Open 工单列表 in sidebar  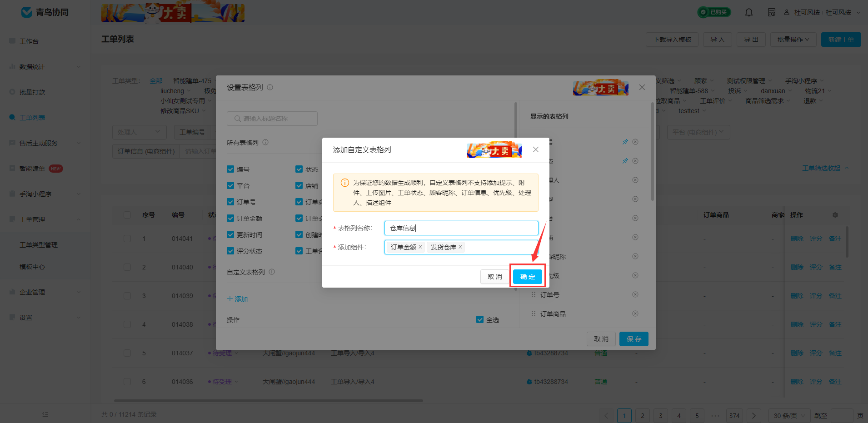(x=32, y=118)
